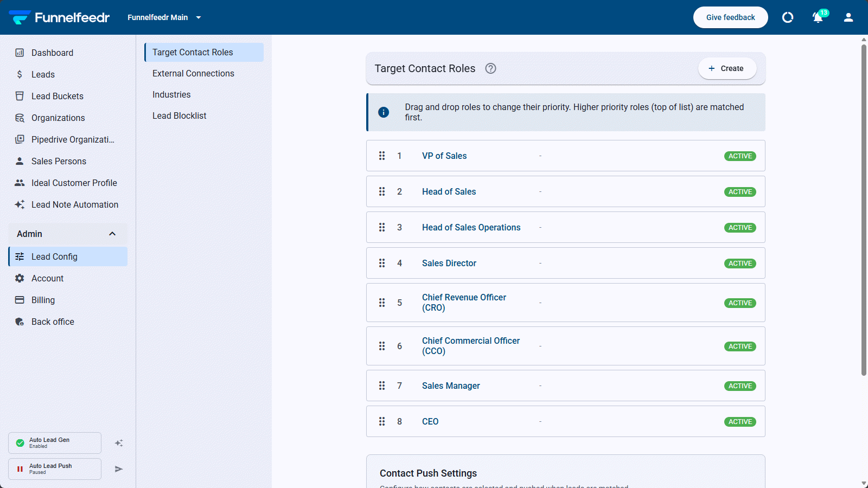This screenshot has width=868, height=488.
Task: Click drag handle of Sales Manager row
Action: point(382,386)
